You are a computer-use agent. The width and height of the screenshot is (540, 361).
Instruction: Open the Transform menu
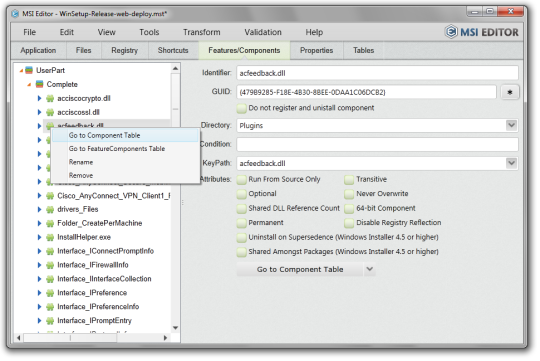click(202, 32)
